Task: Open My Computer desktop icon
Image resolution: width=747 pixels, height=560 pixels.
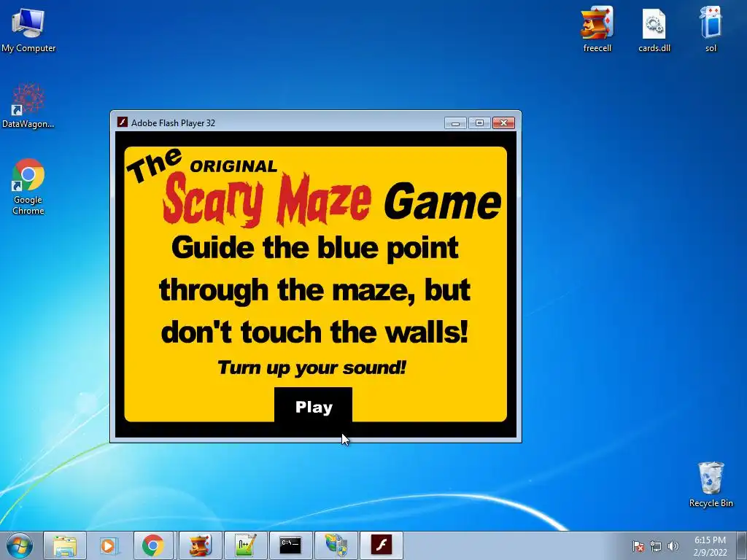Action: click(x=28, y=29)
